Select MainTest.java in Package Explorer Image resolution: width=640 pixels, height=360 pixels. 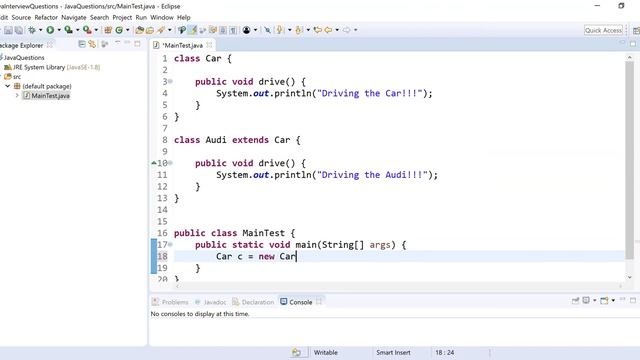pyautogui.click(x=46, y=96)
